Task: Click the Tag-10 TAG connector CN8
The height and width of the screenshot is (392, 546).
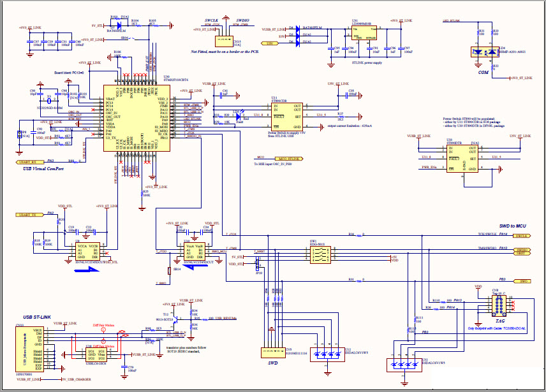Action: coord(498,305)
